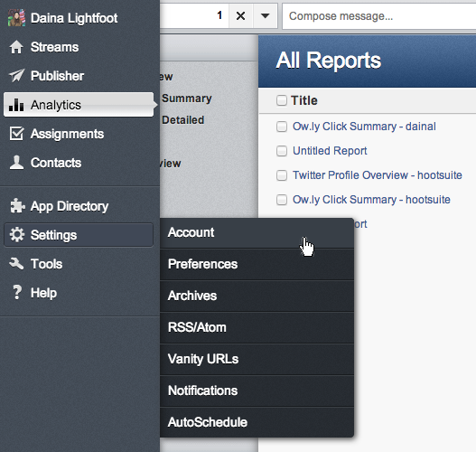Click the Compose message field
This screenshot has height=452, width=476.
tap(379, 16)
